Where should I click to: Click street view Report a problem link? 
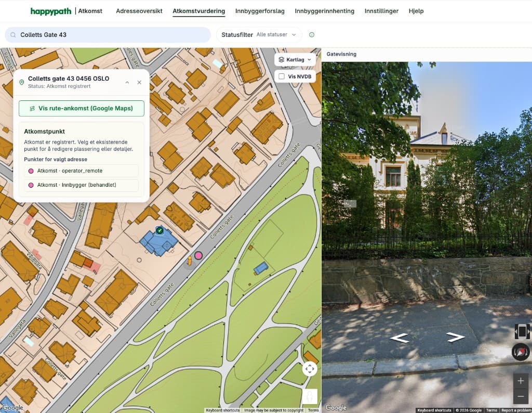[516, 410]
